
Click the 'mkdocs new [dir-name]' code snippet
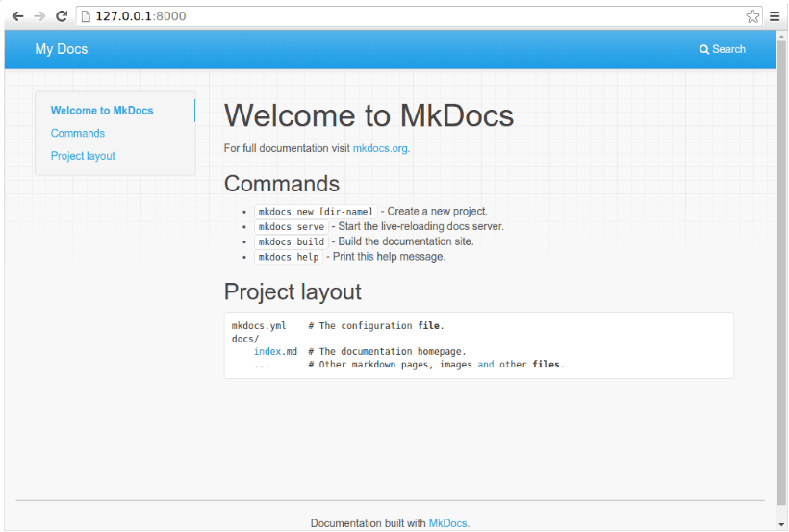click(315, 212)
